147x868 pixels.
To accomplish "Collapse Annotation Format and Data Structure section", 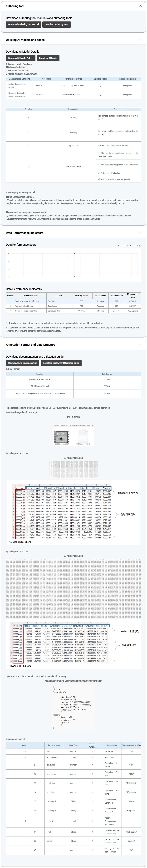I will point(140,345).
